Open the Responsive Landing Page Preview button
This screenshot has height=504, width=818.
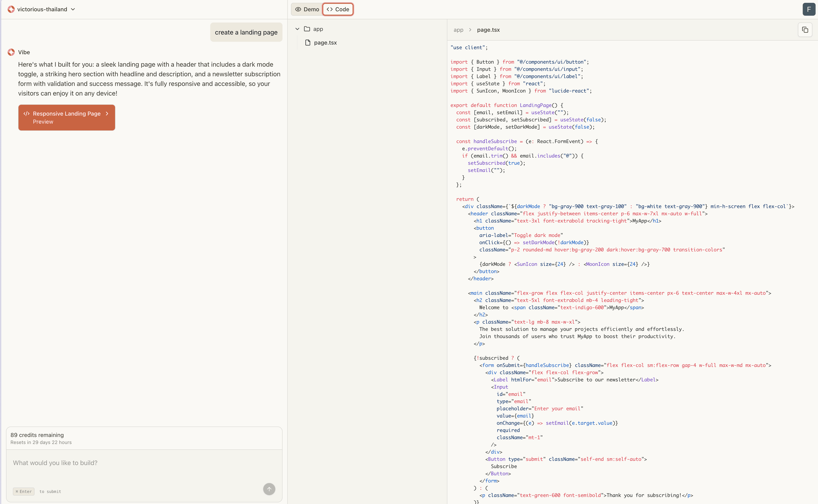point(67,118)
